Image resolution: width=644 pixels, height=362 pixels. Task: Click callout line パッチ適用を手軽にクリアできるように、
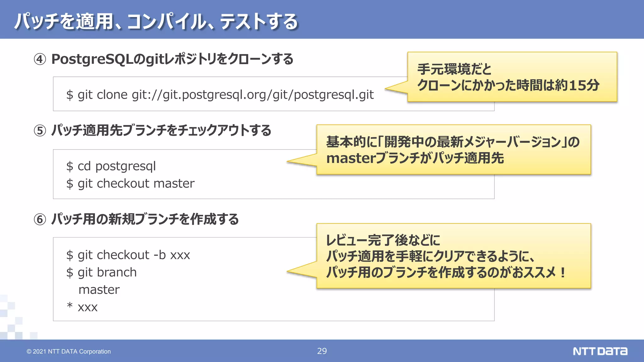430,256
